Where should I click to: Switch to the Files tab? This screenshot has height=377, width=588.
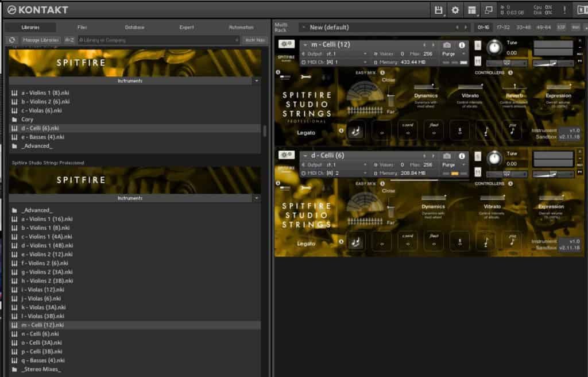click(82, 28)
